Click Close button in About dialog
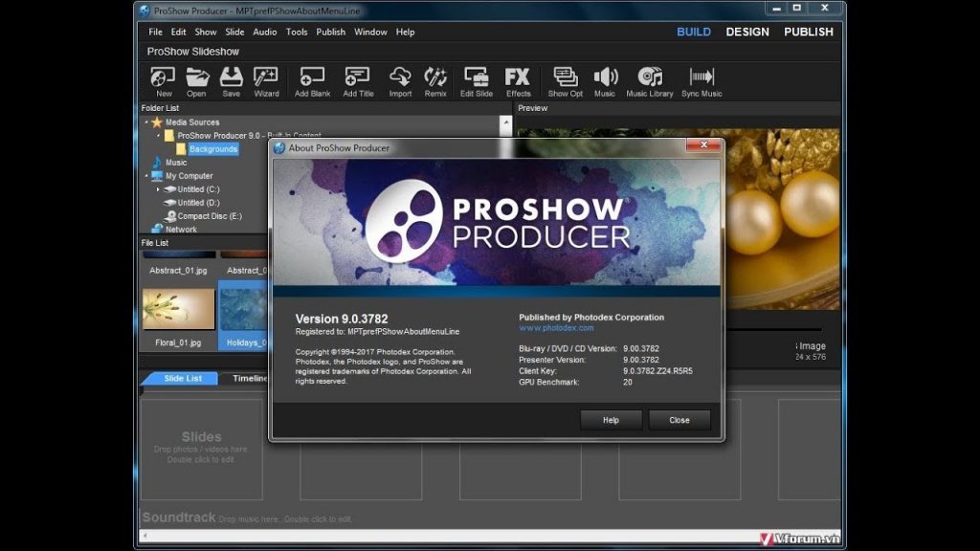This screenshot has width=980, height=551. 679,420
